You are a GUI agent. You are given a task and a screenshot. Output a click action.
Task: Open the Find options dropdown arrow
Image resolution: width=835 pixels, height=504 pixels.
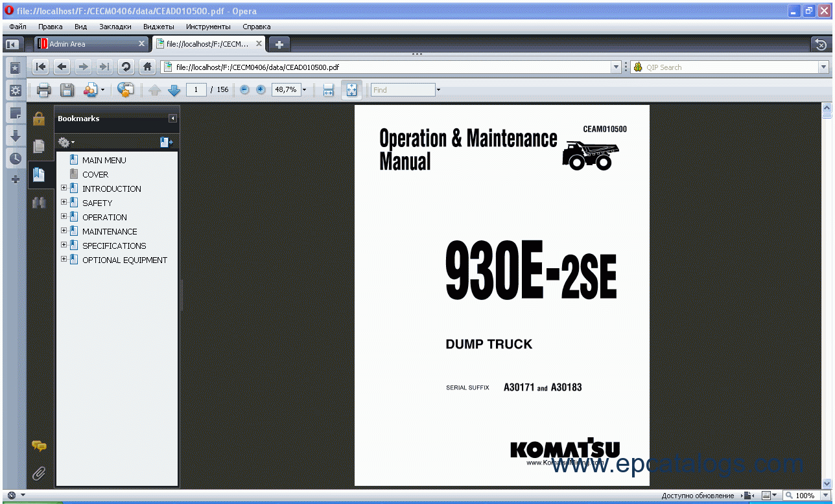[x=438, y=90]
